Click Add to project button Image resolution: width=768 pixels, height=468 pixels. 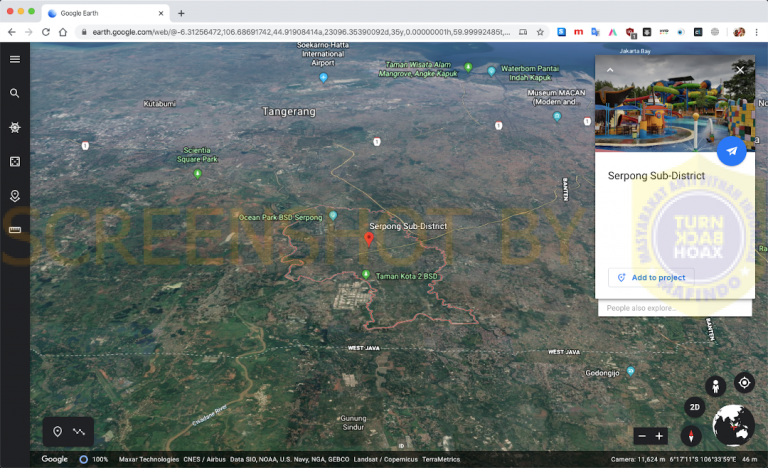pyautogui.click(x=651, y=277)
